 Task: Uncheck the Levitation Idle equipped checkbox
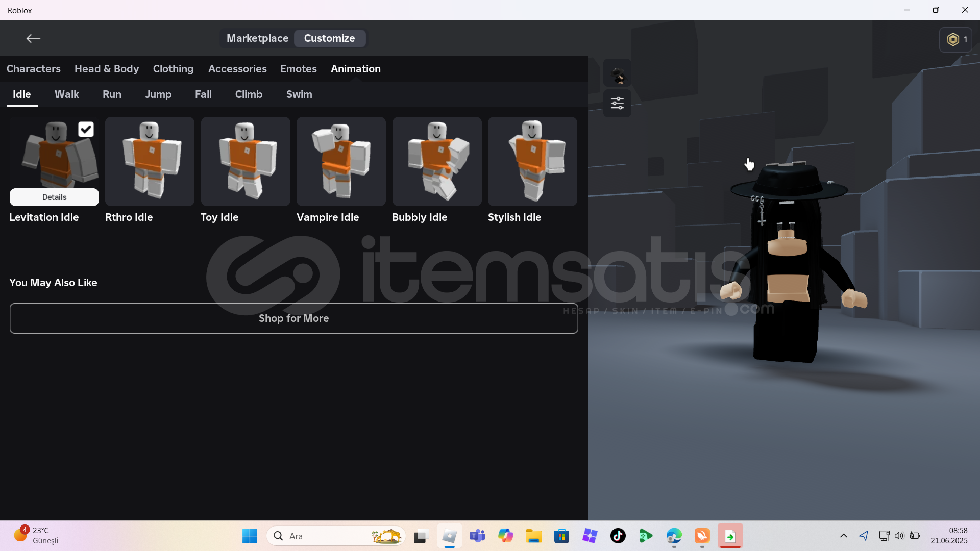[x=86, y=129]
